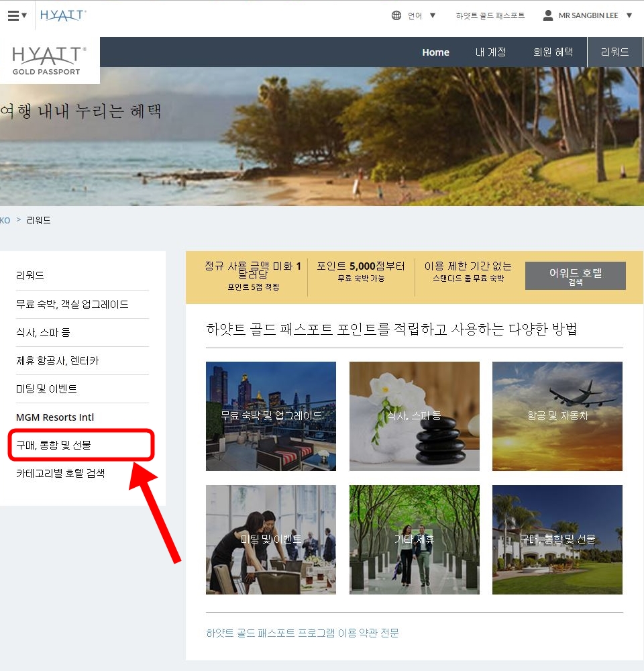
Task: Click 정규 사용 금액 미화 1달러당 text
Action: [253, 270]
